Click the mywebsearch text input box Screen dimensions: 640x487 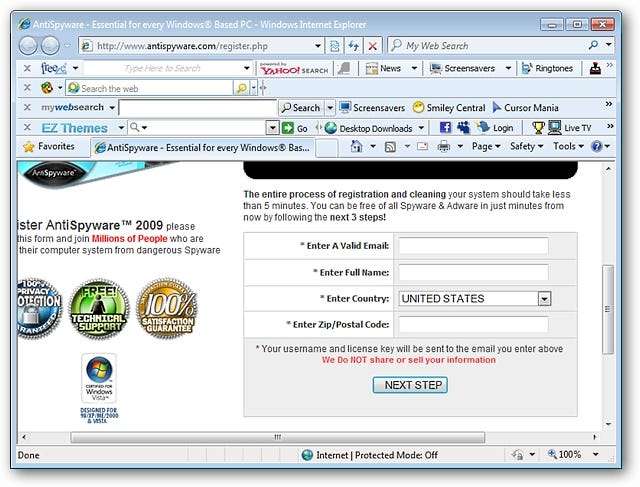pos(198,108)
